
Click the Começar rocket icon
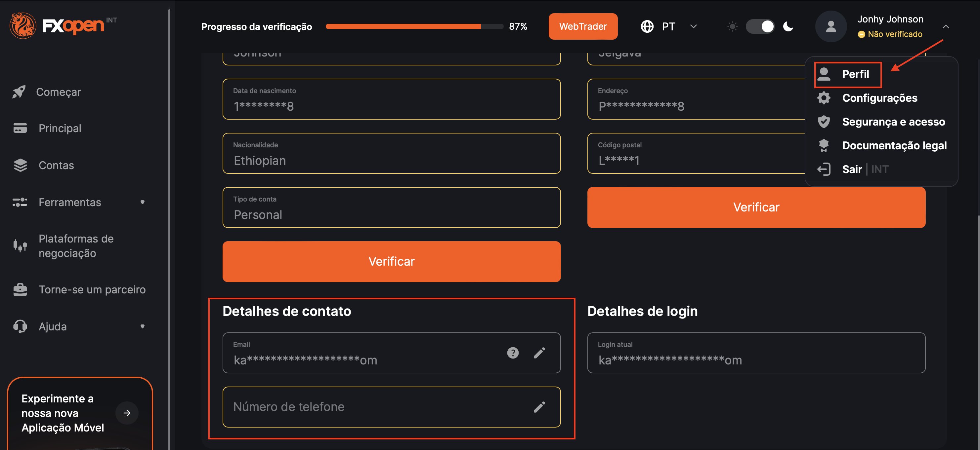click(x=19, y=92)
